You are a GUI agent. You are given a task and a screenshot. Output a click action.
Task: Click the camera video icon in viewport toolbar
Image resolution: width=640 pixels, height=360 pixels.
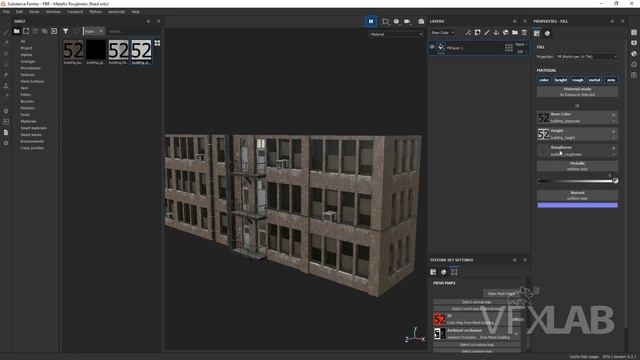tap(407, 21)
